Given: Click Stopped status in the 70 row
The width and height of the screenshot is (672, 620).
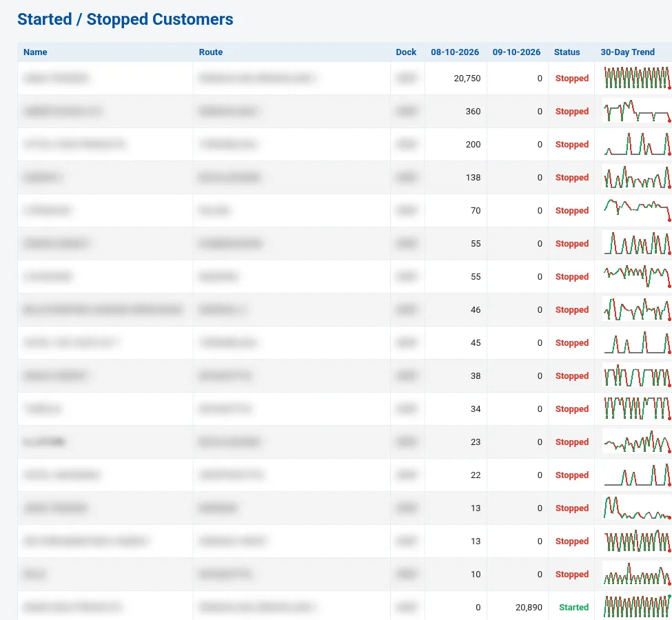Looking at the screenshot, I should point(572,210).
